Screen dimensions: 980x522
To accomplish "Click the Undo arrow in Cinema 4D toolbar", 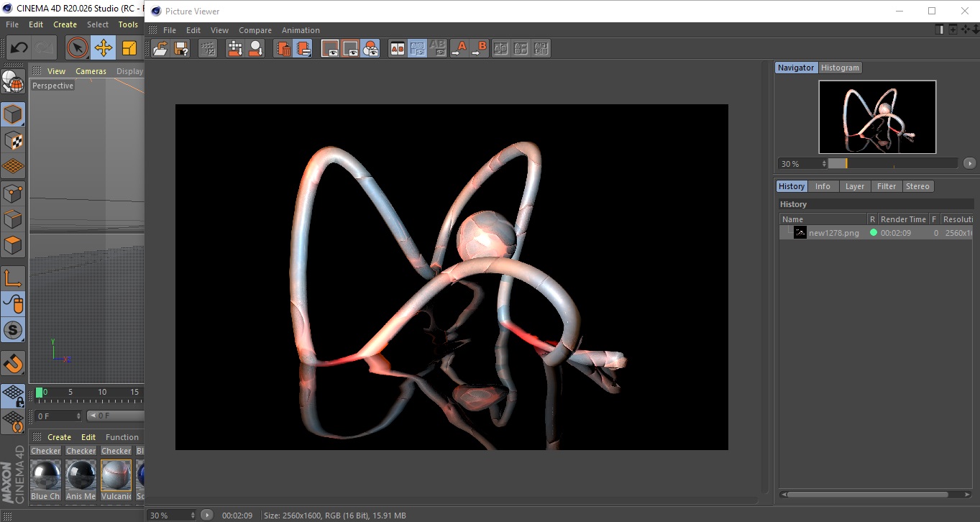I will (19, 48).
